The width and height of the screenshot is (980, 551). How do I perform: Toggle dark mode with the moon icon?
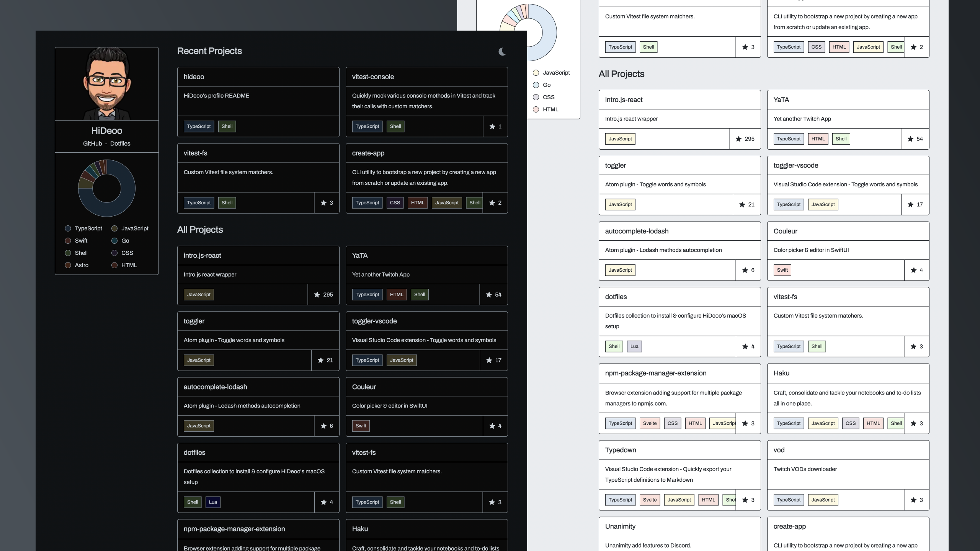[x=502, y=51]
